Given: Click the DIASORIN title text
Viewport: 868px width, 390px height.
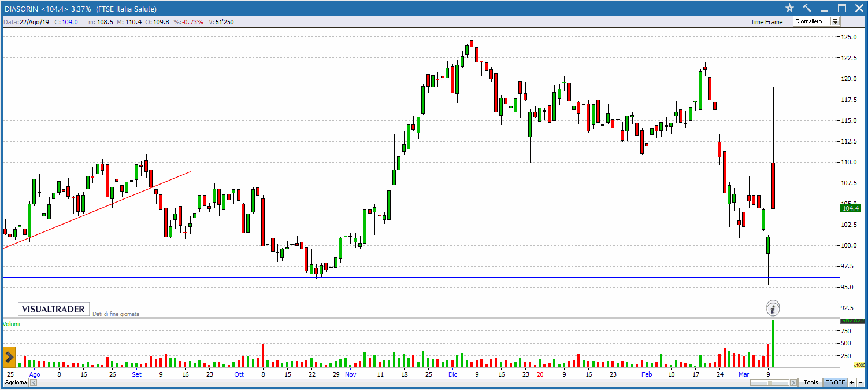Looking at the screenshot, I should pos(22,9).
